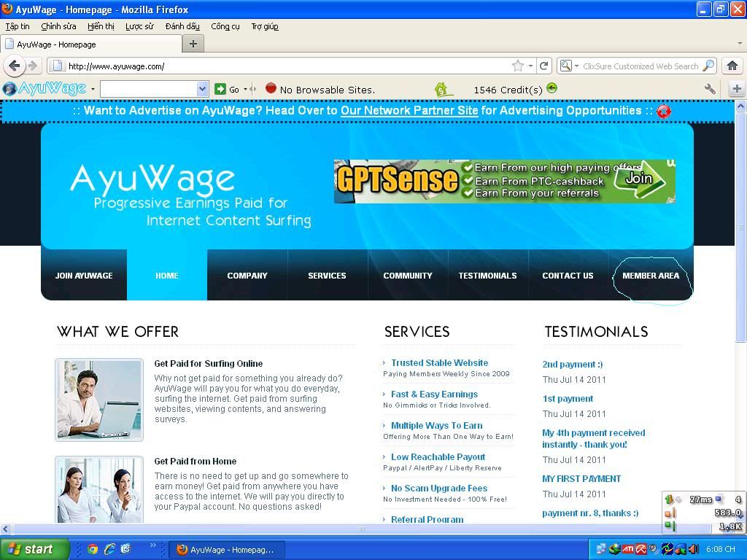
Task: Click the plus button at toolbar right end
Action: tap(737, 88)
